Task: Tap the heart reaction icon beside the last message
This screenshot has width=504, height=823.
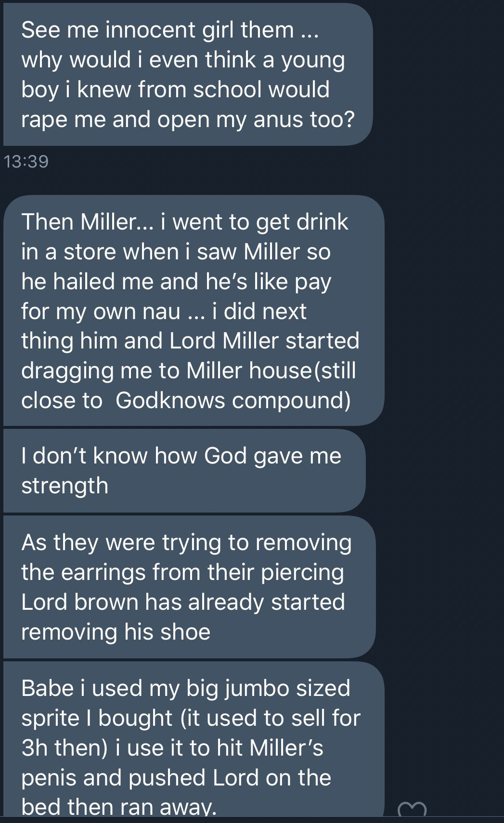Action: tap(412, 810)
